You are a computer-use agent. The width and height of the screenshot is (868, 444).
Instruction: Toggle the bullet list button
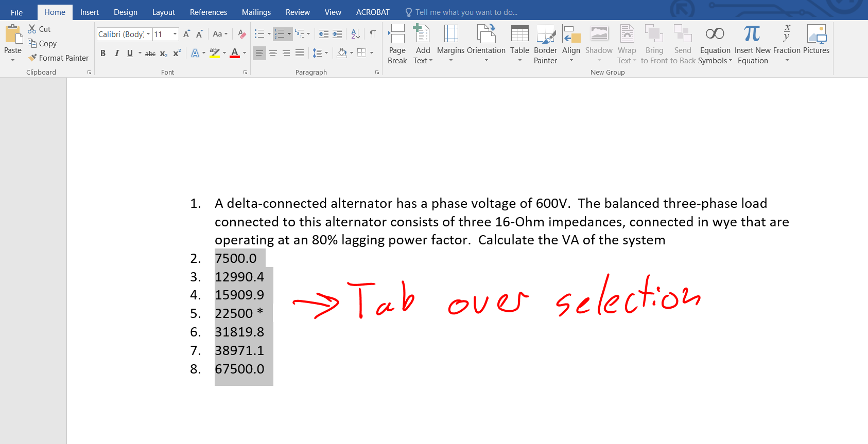coord(259,34)
